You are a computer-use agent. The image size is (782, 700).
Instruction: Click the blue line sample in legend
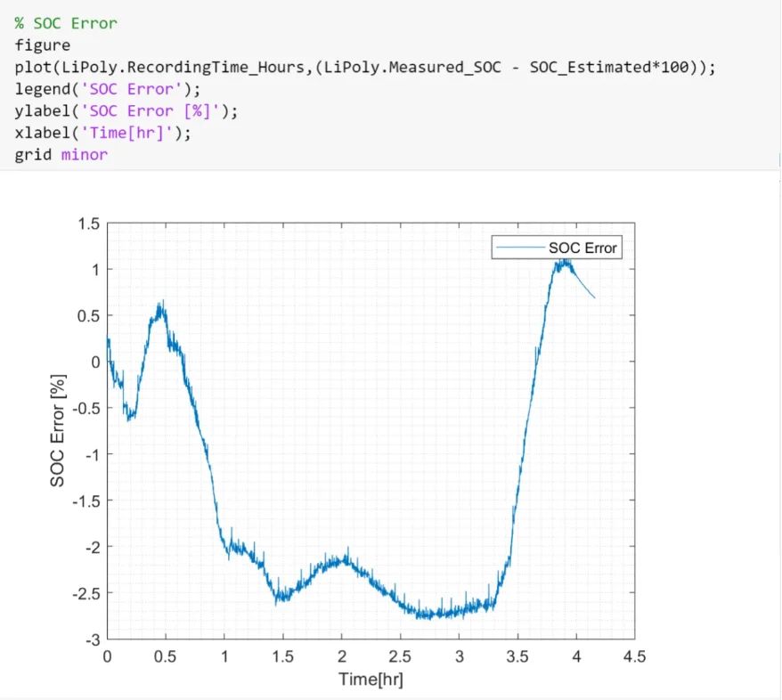[x=520, y=248]
